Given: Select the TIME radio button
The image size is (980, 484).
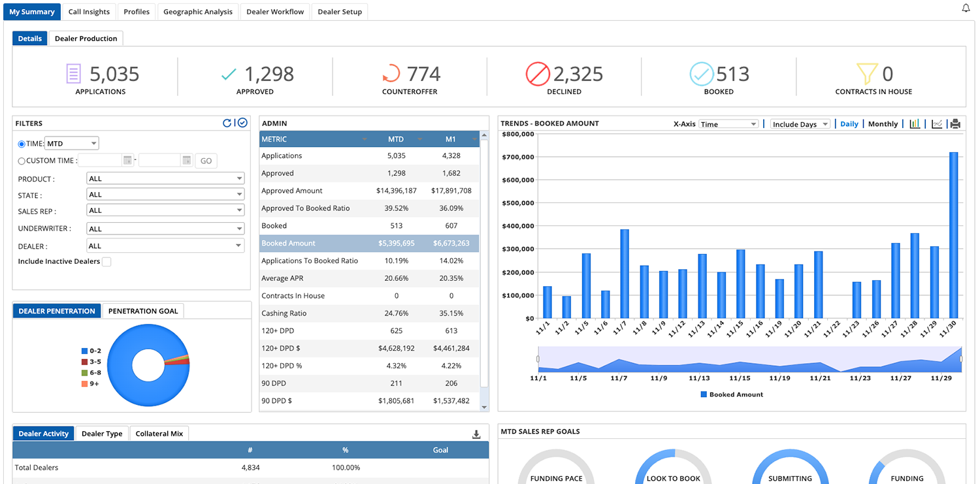Looking at the screenshot, I should (22, 144).
